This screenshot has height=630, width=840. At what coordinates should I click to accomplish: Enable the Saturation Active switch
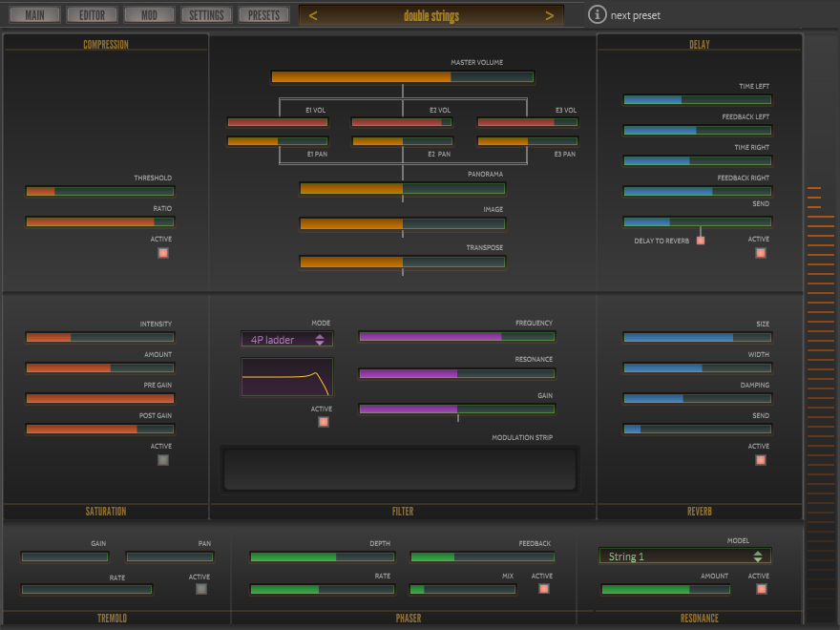click(163, 460)
